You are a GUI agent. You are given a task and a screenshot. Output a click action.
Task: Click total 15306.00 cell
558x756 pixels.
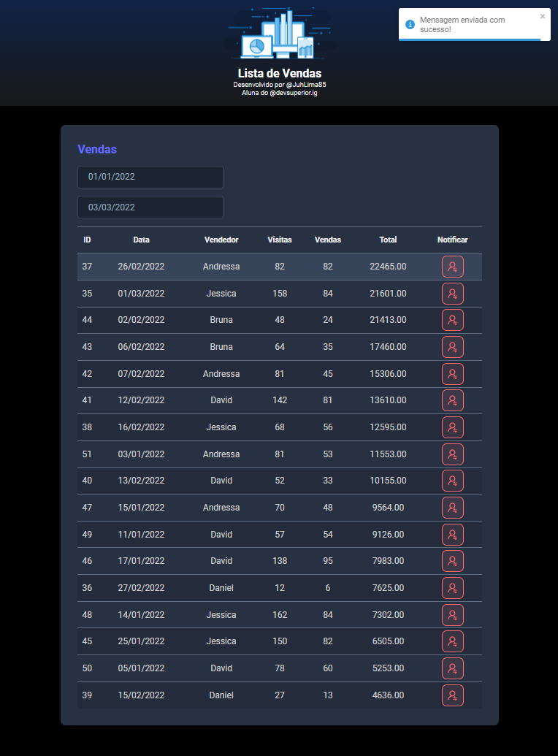coord(389,374)
